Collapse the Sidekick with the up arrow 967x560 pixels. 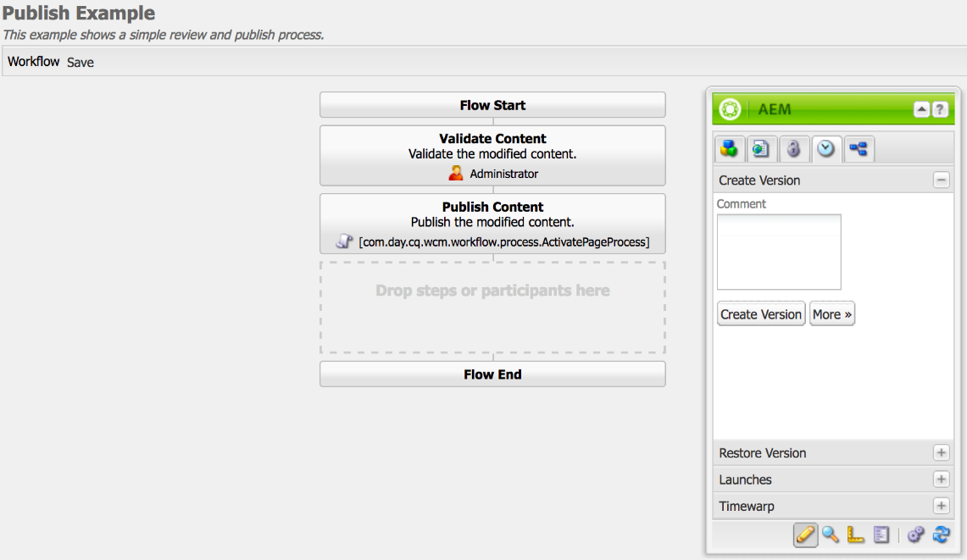[920, 108]
